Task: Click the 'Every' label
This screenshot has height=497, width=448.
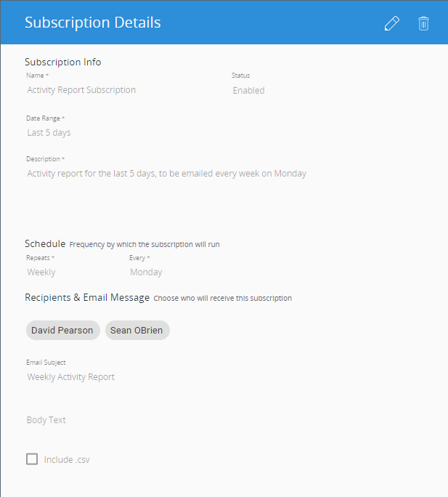Action: click(137, 258)
